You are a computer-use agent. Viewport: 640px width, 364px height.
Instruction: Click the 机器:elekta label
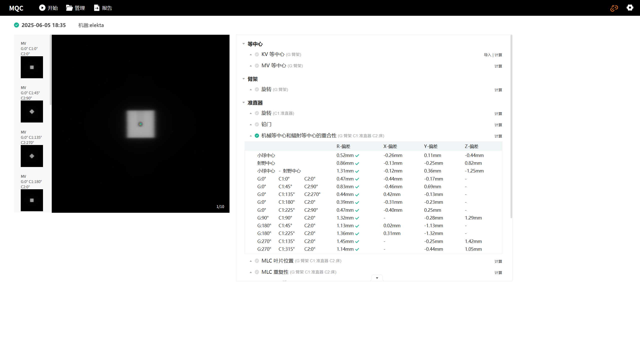[x=91, y=25]
